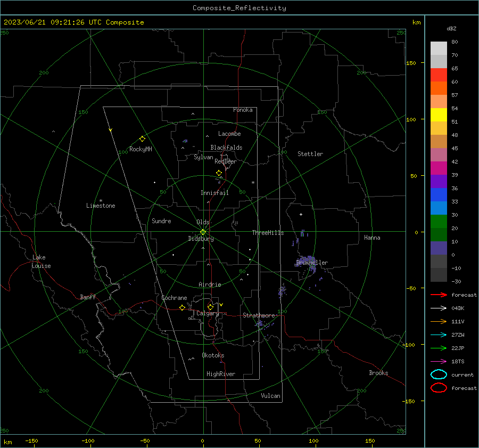
Task: Click the Okotoks map label
Action: point(213,355)
